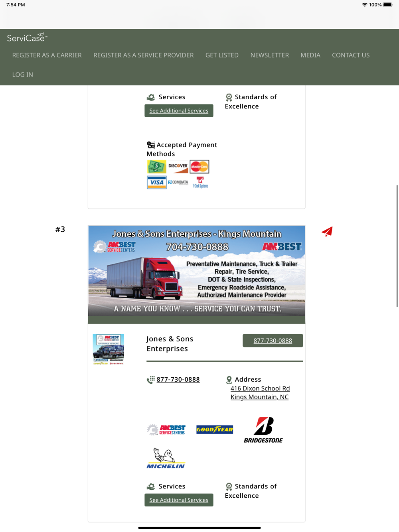Click the Accepted Payment Methods heading icon

[x=150, y=145]
